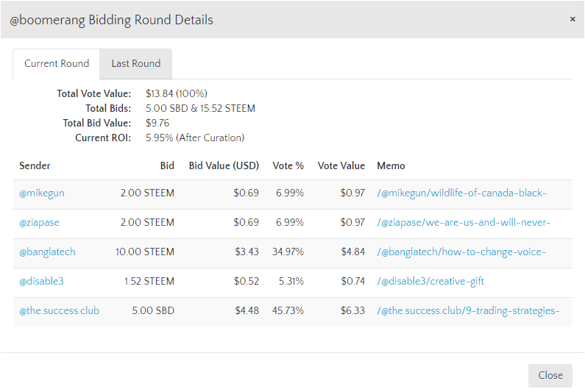Image resolution: width=585 pixels, height=392 pixels.
Task: Follow the we-are-us-and-will-never memo link
Action: point(464,223)
